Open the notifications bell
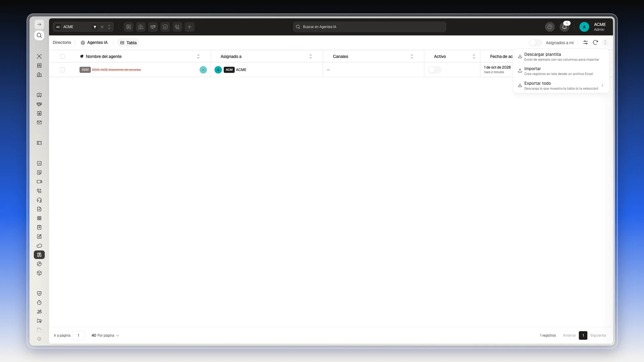 [x=565, y=27]
